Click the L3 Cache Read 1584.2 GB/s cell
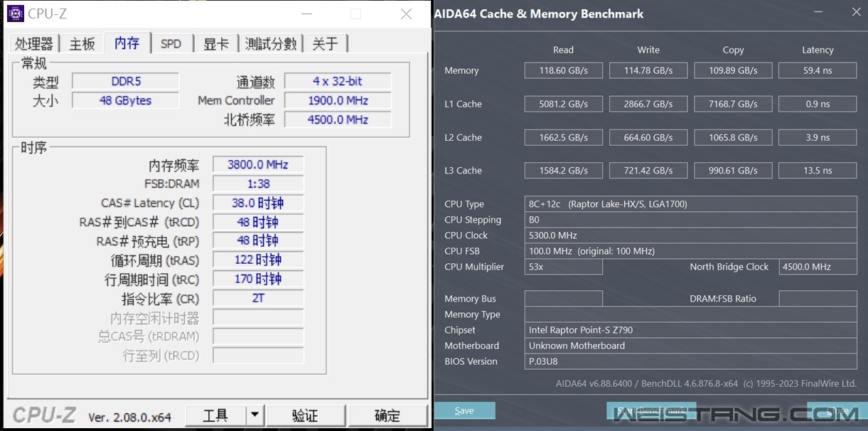The image size is (868, 431). point(564,171)
